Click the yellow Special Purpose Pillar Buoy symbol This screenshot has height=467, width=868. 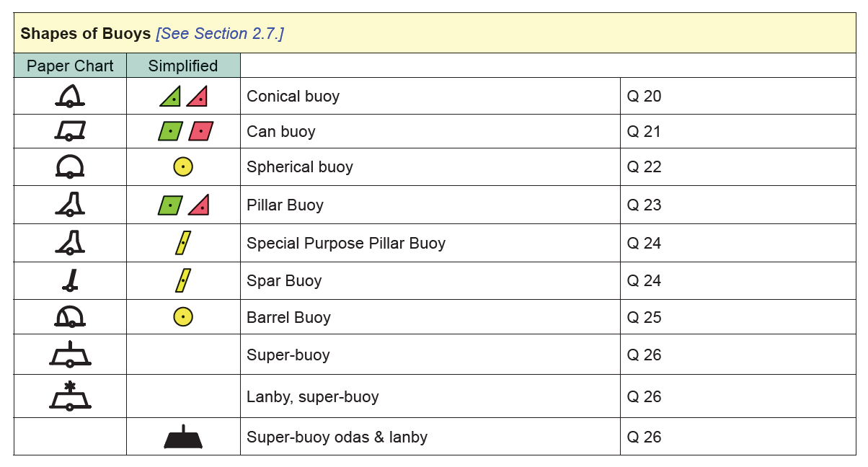tap(183, 243)
